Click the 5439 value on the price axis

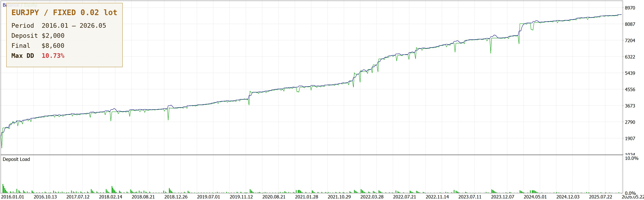(x=630, y=73)
